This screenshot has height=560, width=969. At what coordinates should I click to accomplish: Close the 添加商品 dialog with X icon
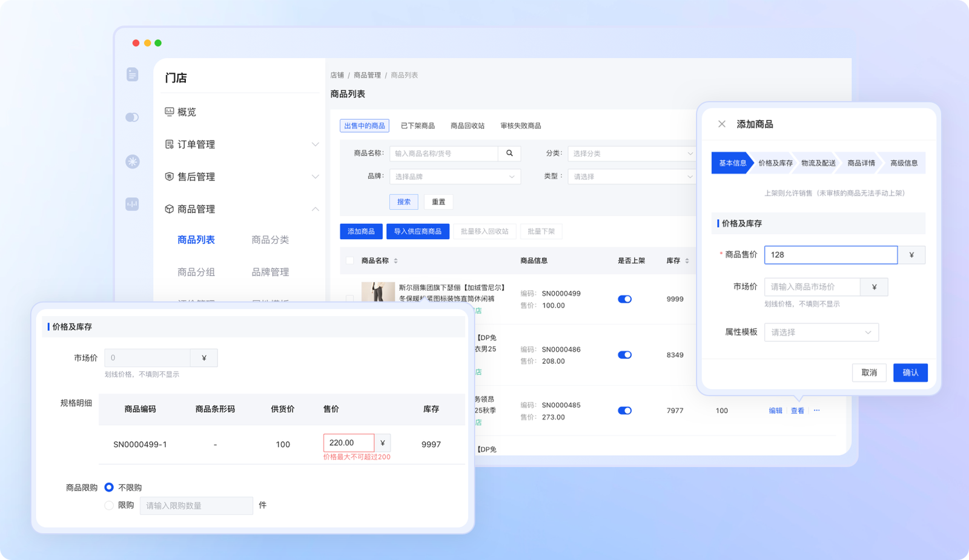tap(721, 124)
